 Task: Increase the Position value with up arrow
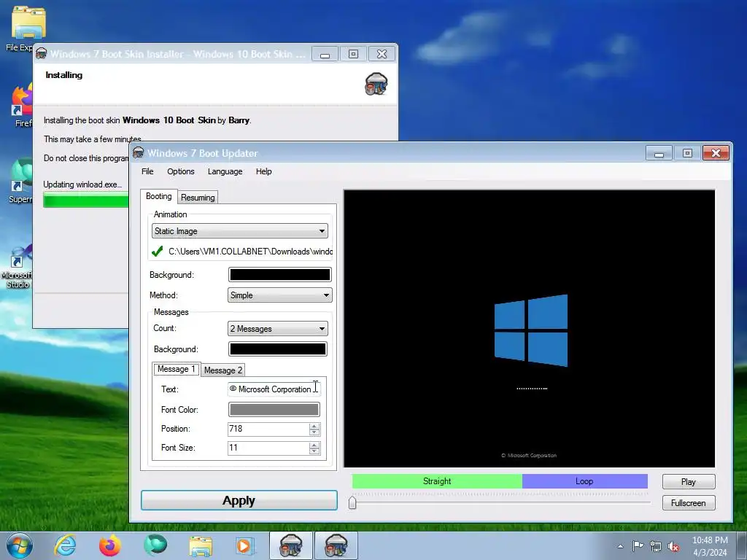(314, 426)
